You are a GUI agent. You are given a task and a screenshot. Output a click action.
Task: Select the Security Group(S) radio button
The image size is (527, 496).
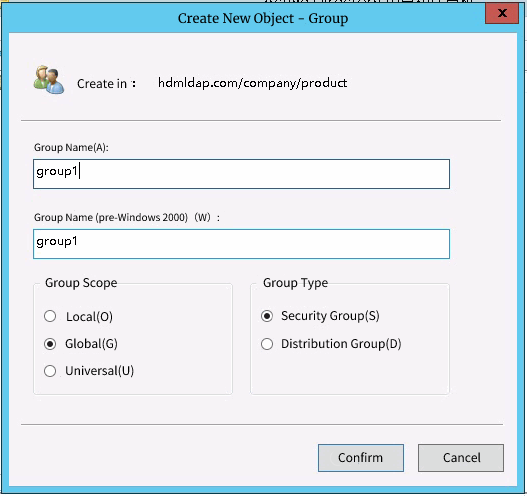[x=267, y=316]
